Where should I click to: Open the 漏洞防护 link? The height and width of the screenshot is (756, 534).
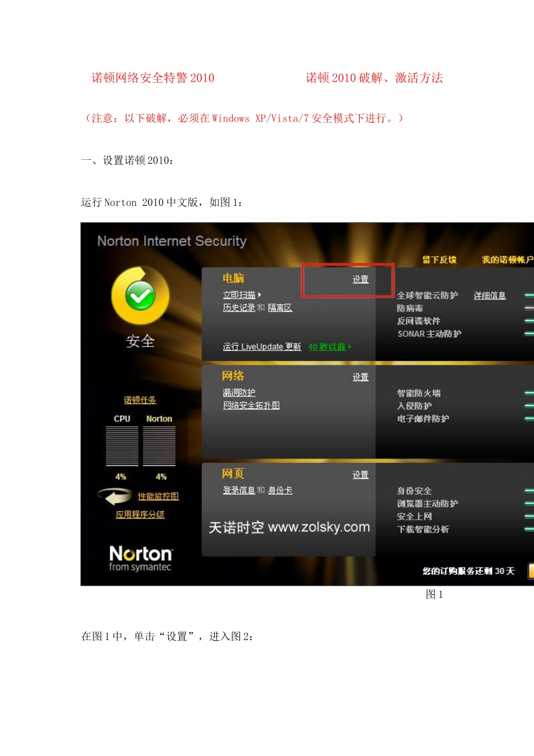click(239, 393)
